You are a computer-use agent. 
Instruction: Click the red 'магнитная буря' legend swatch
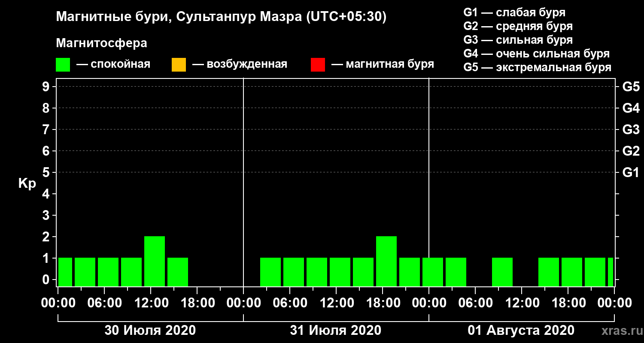(318, 65)
